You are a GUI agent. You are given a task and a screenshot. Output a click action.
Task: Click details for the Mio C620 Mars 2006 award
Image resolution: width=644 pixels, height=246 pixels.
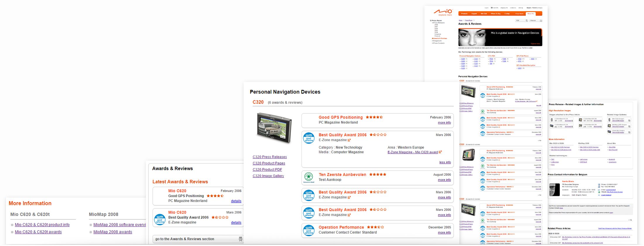(236, 223)
